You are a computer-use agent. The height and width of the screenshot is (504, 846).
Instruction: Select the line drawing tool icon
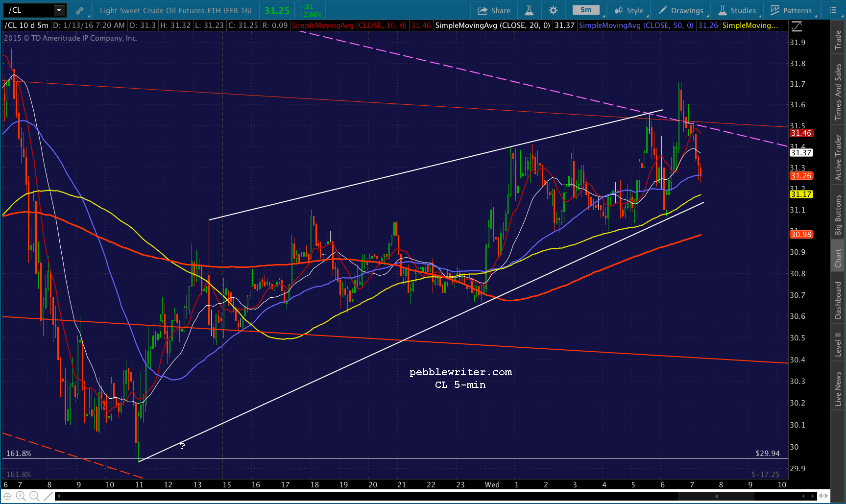(x=48, y=496)
